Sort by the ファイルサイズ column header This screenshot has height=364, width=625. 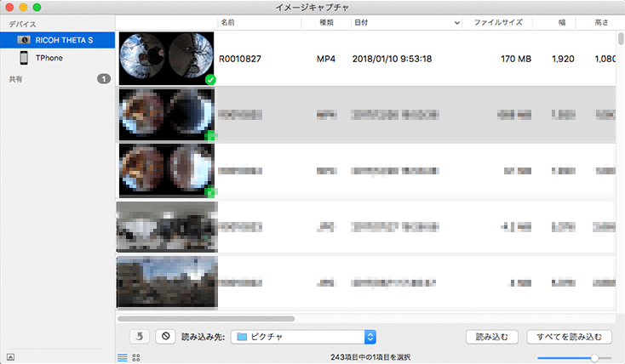pyautogui.click(x=498, y=23)
